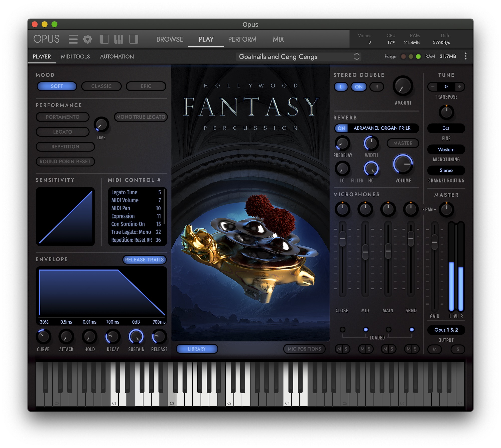This screenshot has height=448, width=501.
Task: Open the Opus 1 & 2 output selector
Action: click(446, 330)
